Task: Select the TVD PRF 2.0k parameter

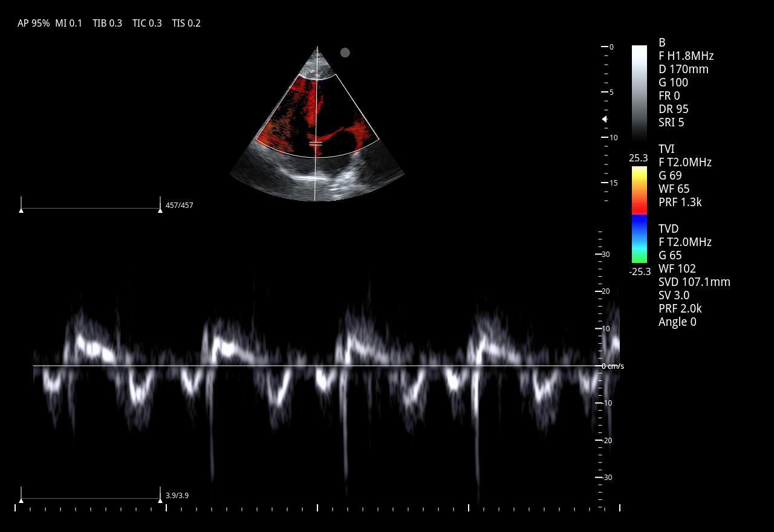Action: (x=680, y=308)
